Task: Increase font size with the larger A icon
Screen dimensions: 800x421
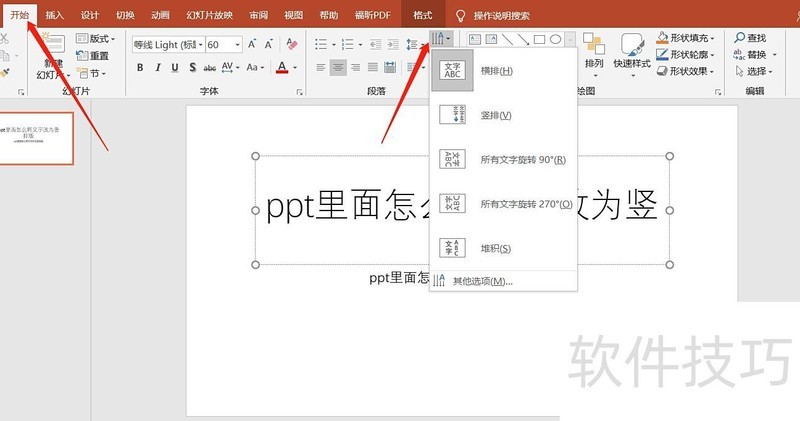Action: point(252,44)
